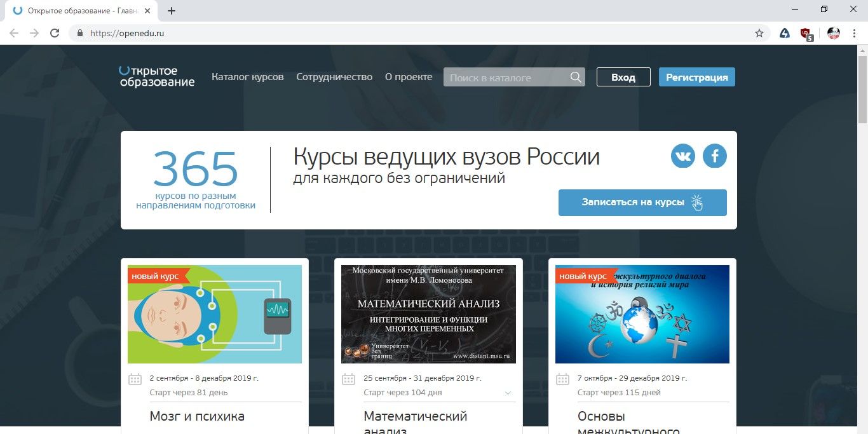Click the Вход button
This screenshot has width=868, height=434.
tap(623, 77)
